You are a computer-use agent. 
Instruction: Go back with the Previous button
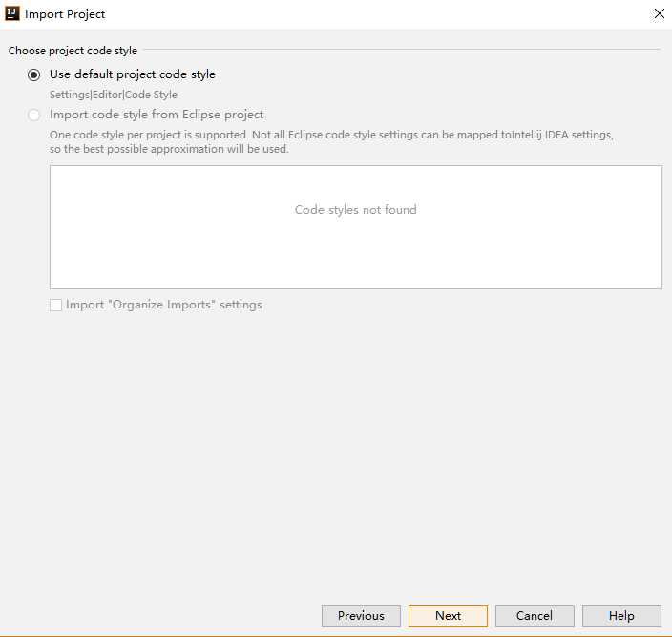click(361, 616)
